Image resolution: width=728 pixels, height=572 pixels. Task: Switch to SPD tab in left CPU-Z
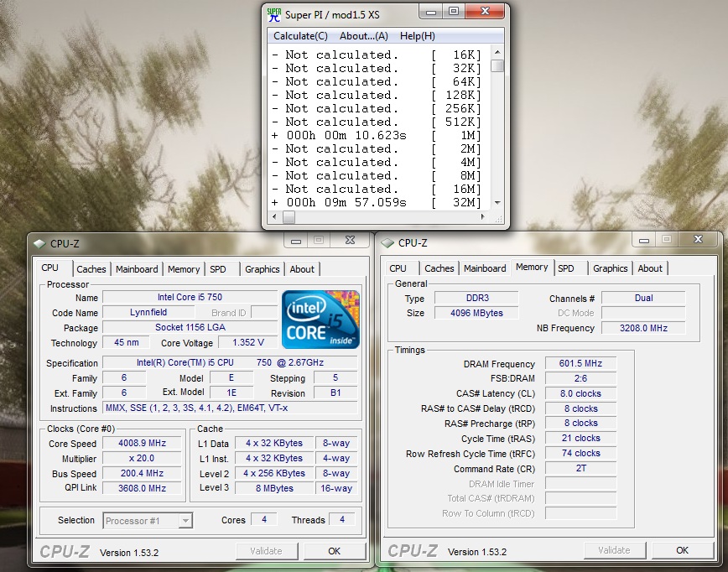point(218,269)
